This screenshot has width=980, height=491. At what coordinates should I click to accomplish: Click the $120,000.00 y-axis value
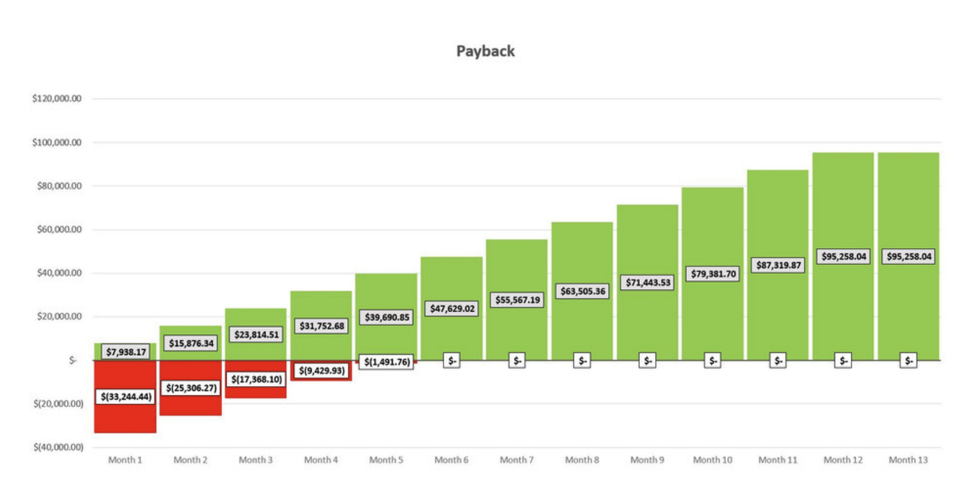pyautogui.click(x=58, y=99)
